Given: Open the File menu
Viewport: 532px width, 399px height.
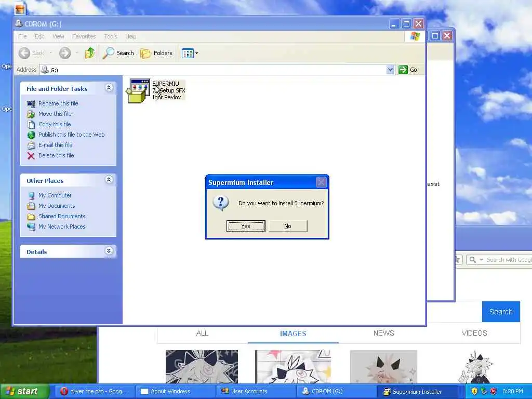Looking at the screenshot, I should click(22, 36).
